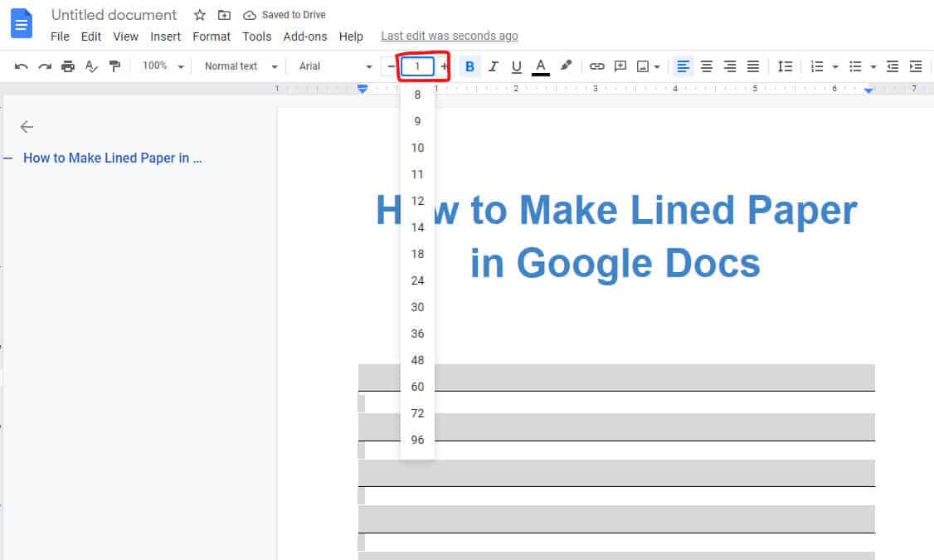934x560 pixels.
Task: Open the Add-ons menu
Action: coord(305,37)
